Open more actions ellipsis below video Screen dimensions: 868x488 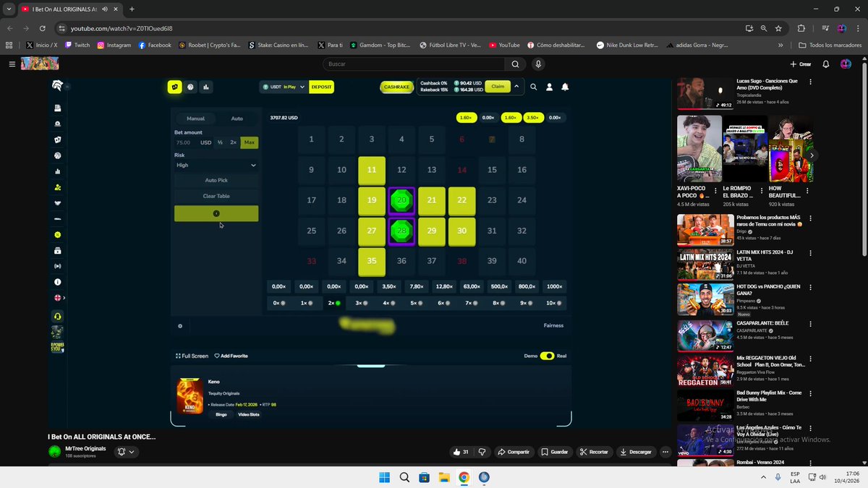point(665,452)
